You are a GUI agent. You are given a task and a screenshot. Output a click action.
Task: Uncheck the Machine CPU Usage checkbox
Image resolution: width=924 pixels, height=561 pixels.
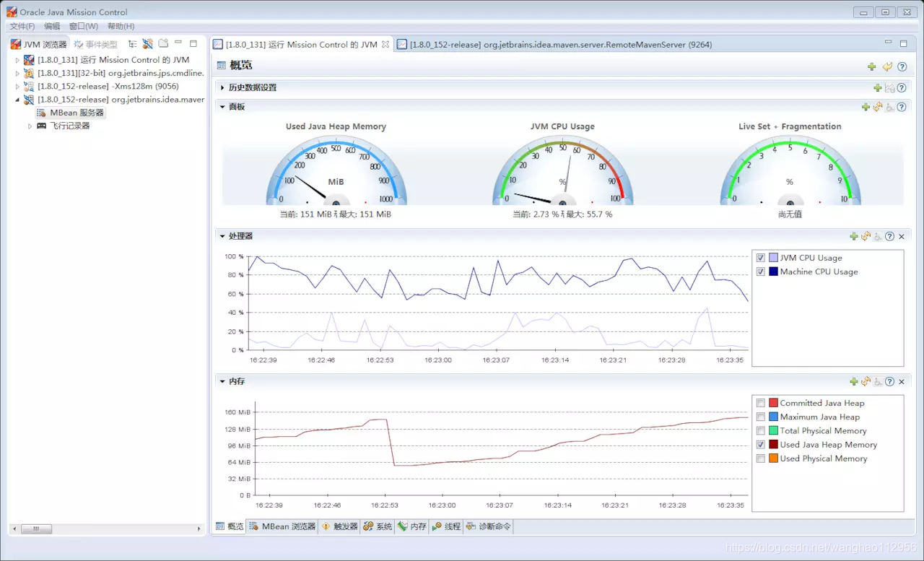tap(761, 271)
